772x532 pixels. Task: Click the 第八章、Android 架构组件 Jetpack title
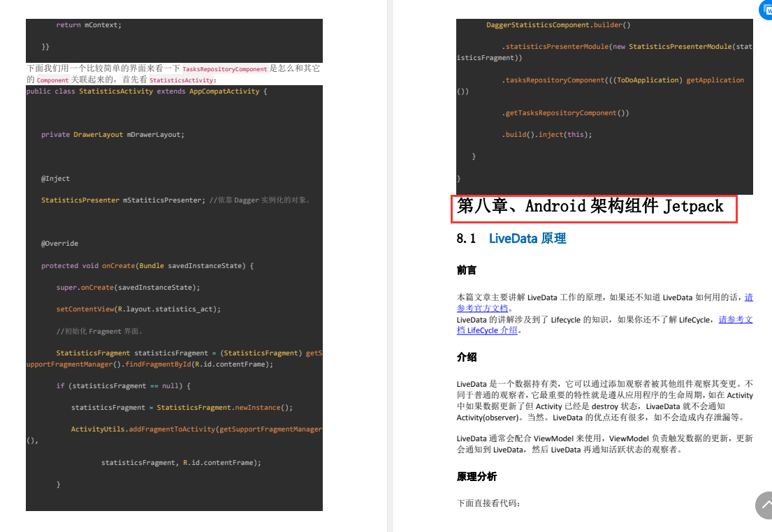(x=590, y=206)
